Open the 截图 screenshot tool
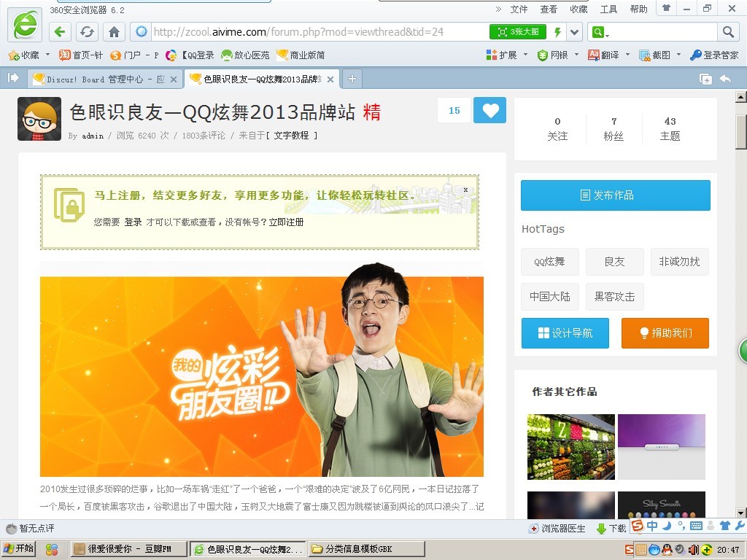747x560 pixels. 656,55
